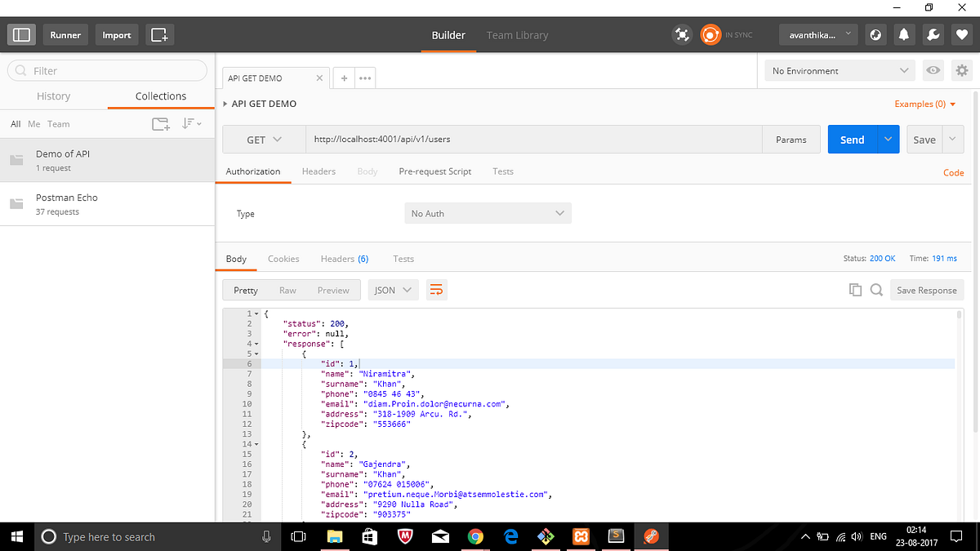980x551 pixels.
Task: Launch Chrome from the taskbar
Action: [475, 536]
